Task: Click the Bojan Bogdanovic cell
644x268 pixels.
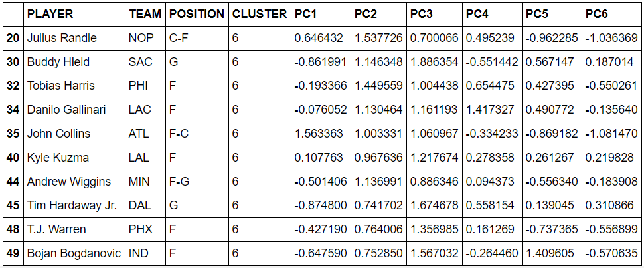Action: coord(74,253)
